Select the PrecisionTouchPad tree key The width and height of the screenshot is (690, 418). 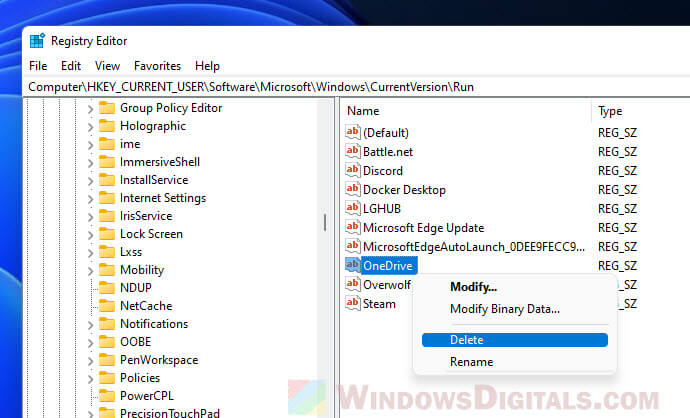[x=169, y=413]
